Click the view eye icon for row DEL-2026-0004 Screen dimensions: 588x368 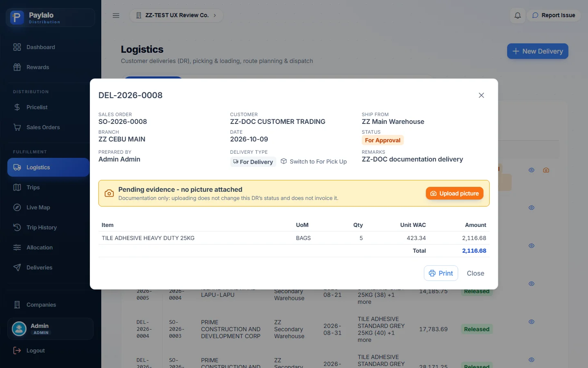[x=531, y=322]
